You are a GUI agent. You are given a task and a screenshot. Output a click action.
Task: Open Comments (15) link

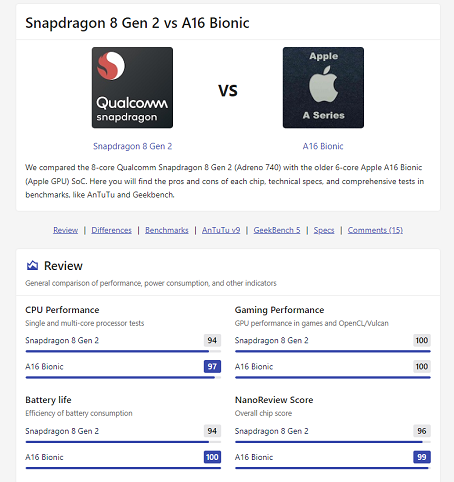click(375, 230)
